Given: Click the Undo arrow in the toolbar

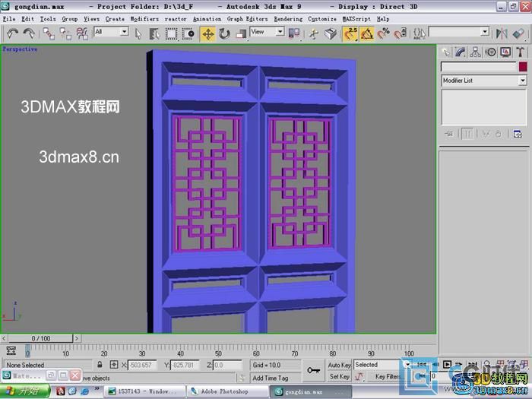Looking at the screenshot, I should coord(13,33).
